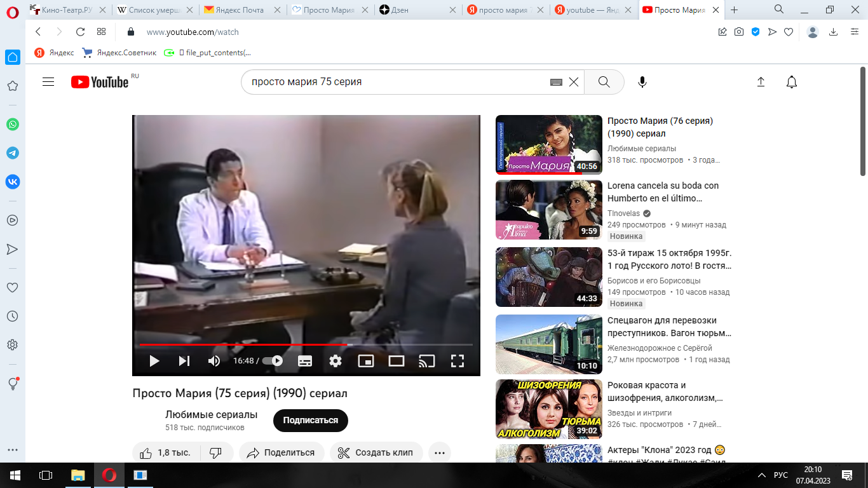Mute the video volume

point(214,361)
